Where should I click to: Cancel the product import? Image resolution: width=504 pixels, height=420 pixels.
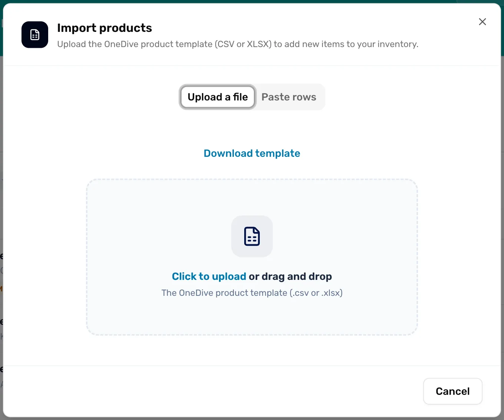click(x=452, y=391)
